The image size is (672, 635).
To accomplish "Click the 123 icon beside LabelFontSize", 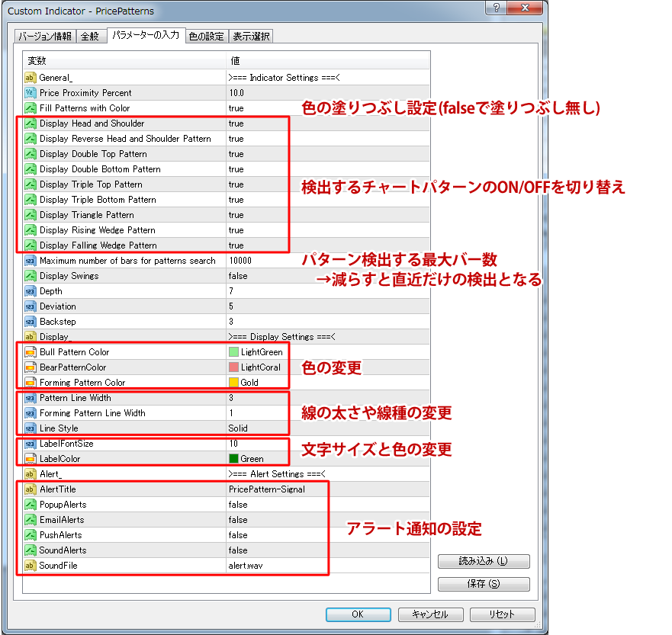I will click(31, 443).
